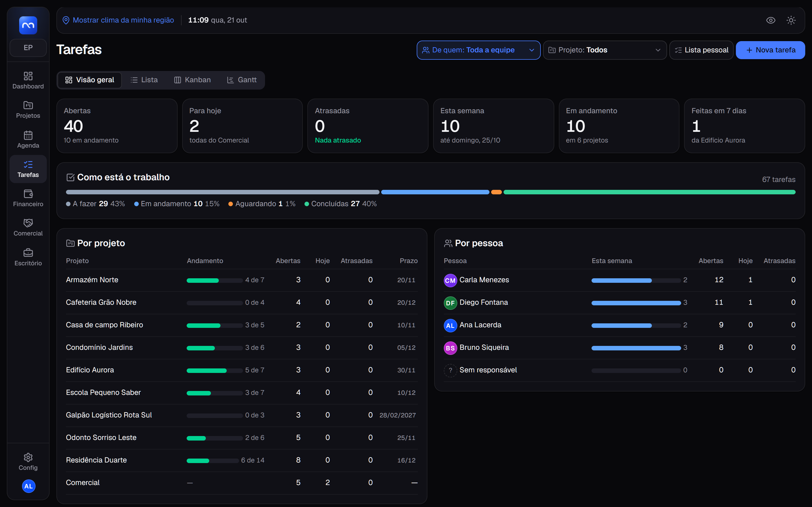Screen dimensions: 812x507
Task: Expand the De quem team dropdown
Action: [x=478, y=50]
